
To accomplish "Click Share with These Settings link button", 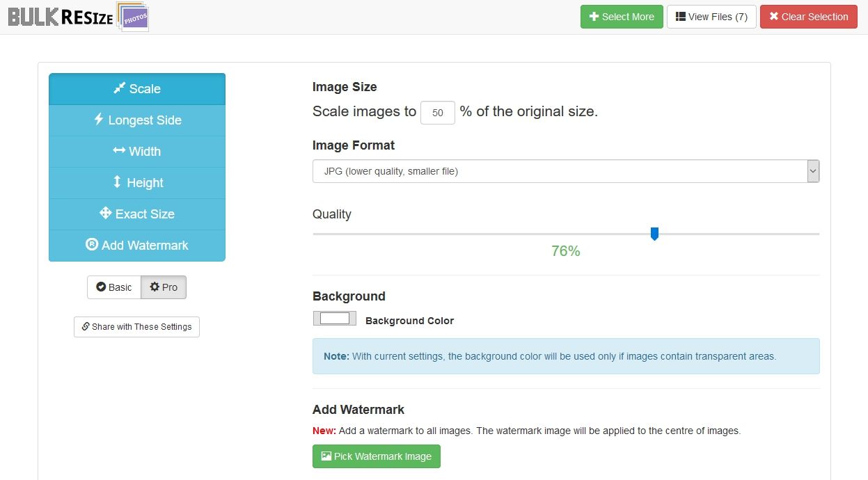I will [136, 327].
